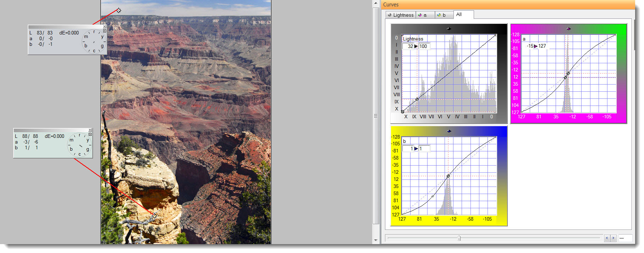Screen dimensions: 644x253
Task: Click the flip arrows above the Lightness curve
Action: [x=448, y=29]
